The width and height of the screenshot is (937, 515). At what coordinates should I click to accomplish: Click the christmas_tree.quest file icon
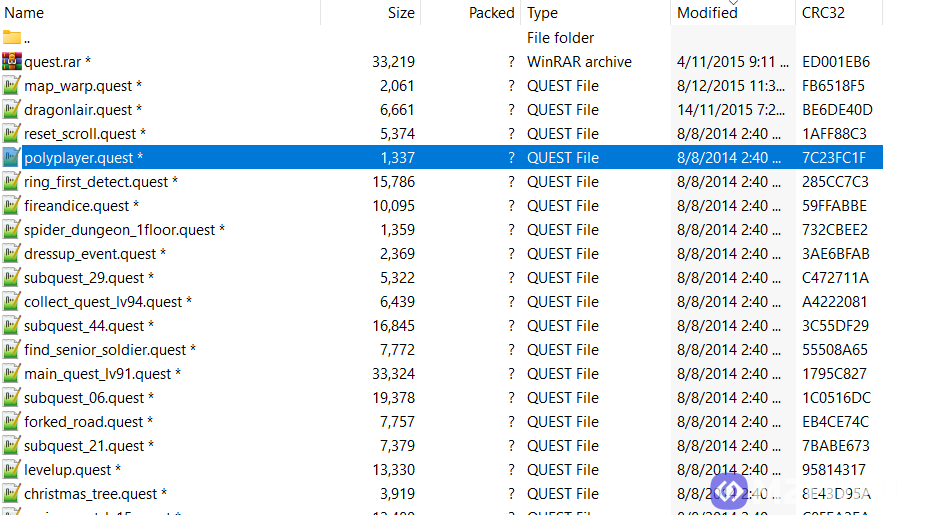[x=12, y=494]
